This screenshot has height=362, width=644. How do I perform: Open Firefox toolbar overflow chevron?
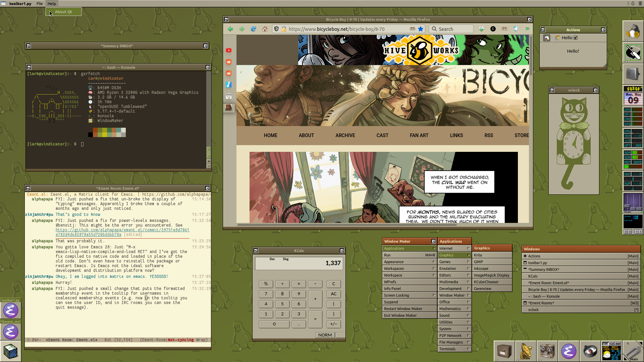coord(527,29)
